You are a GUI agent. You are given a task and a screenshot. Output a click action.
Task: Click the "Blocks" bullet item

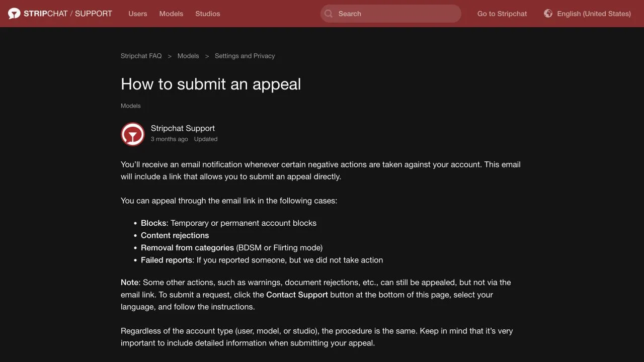click(x=228, y=223)
